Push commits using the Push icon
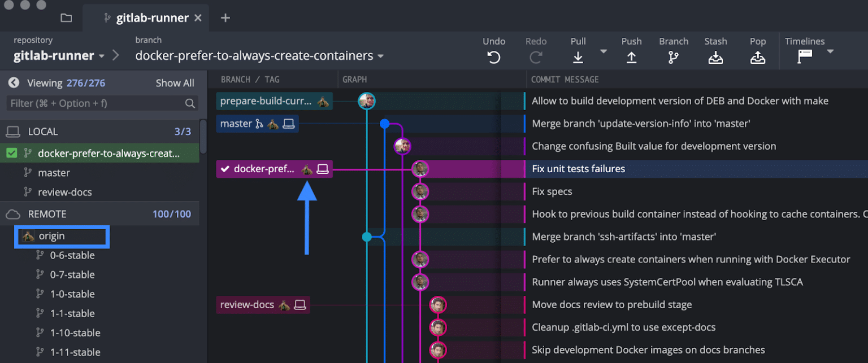The height and width of the screenshot is (363, 868). (x=631, y=57)
